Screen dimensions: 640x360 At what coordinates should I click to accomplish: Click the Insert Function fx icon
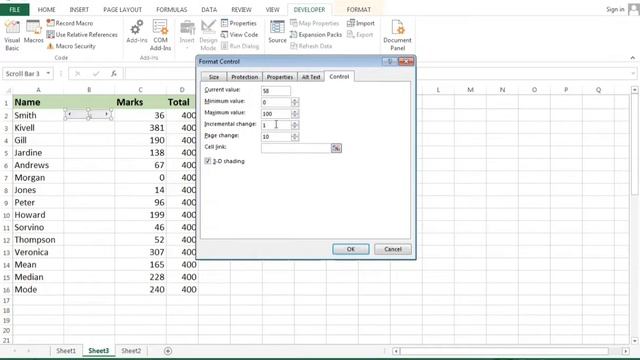113,73
